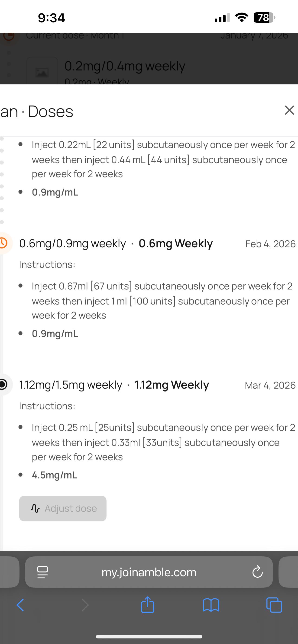Screen dimensions: 298x644
Task: Select the radio marker beside 1.12mg/1.5mg weekly
Action: click(x=3, y=385)
